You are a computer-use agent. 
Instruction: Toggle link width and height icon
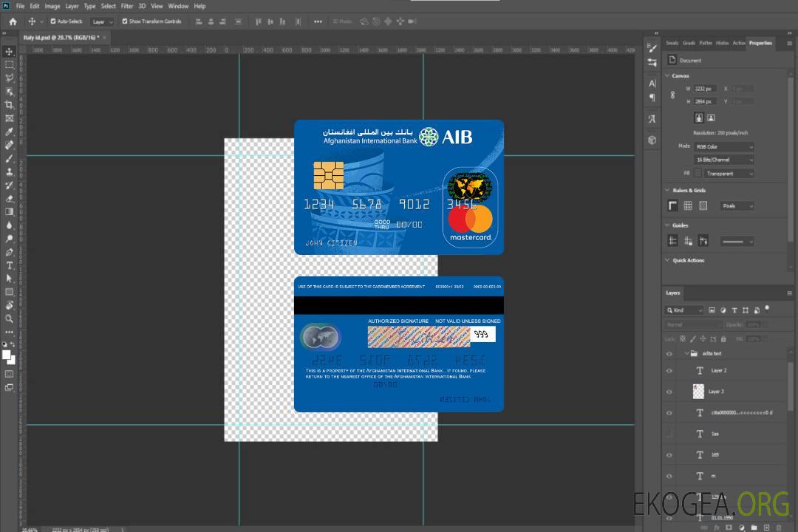(672, 95)
